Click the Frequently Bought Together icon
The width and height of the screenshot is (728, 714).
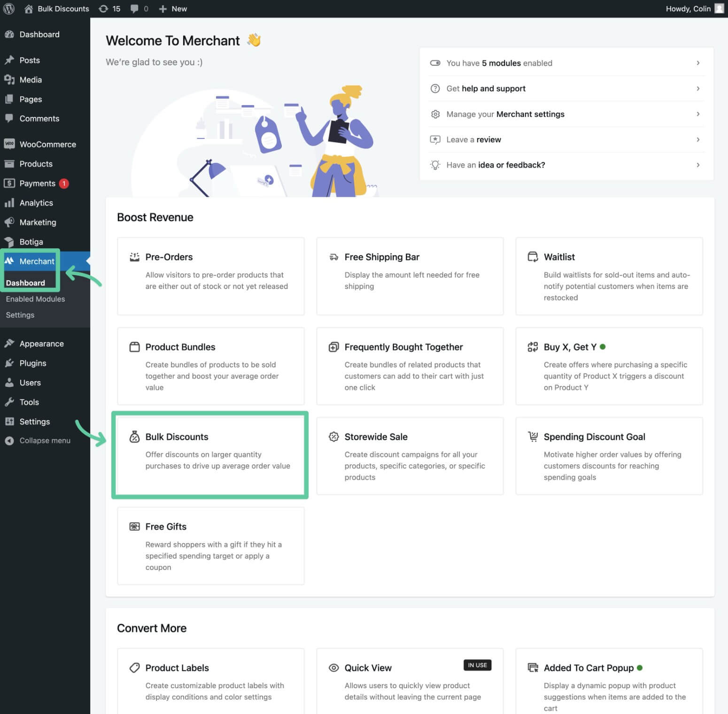coord(333,347)
